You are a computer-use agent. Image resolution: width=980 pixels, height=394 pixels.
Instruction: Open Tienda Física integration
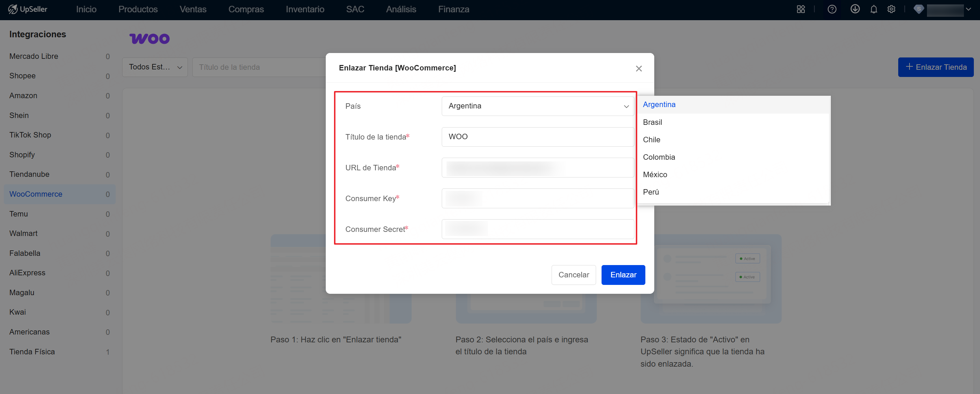click(x=60, y=352)
